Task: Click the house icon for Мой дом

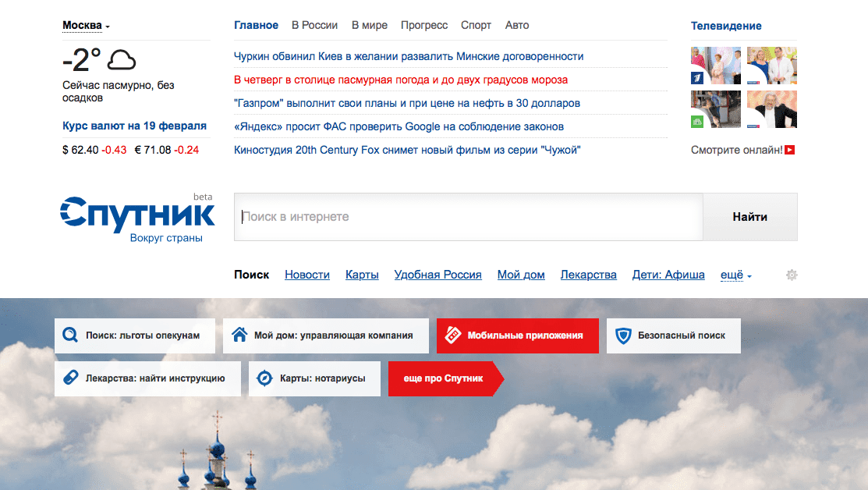Action: pos(239,336)
